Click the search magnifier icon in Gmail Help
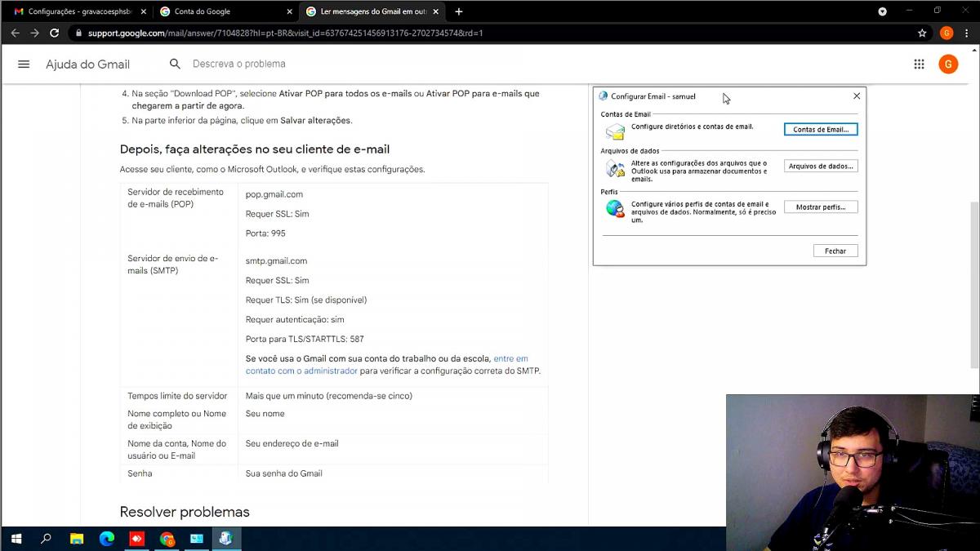 tap(175, 64)
